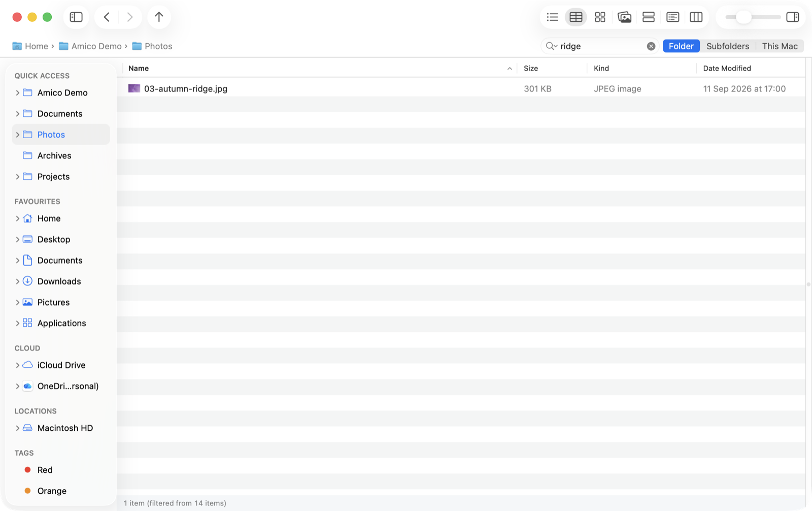This screenshot has width=812, height=511.
Task: Switch to the three-column view
Action: 696,17
